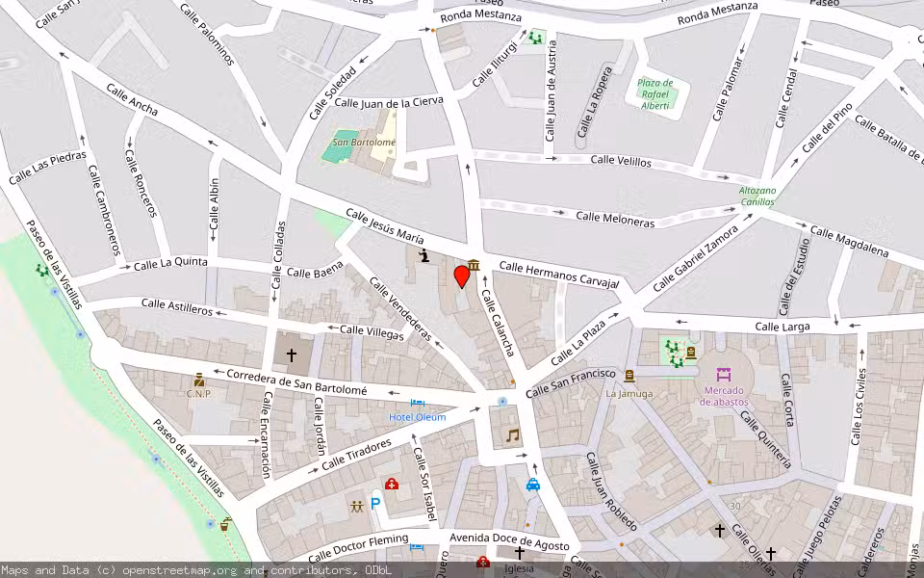Select the Hotel Oleum bed icon
Viewport: 924px width, 578px height.
point(417,404)
